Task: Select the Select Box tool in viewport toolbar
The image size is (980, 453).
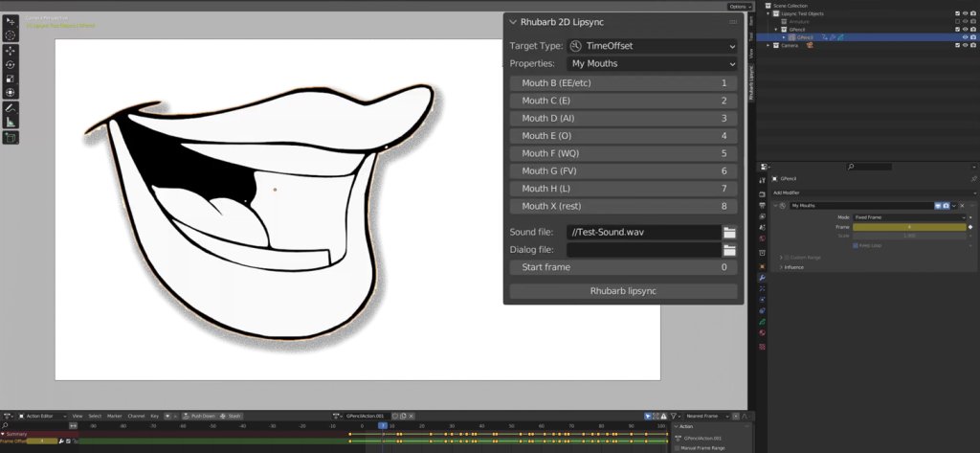Action: click(x=11, y=21)
